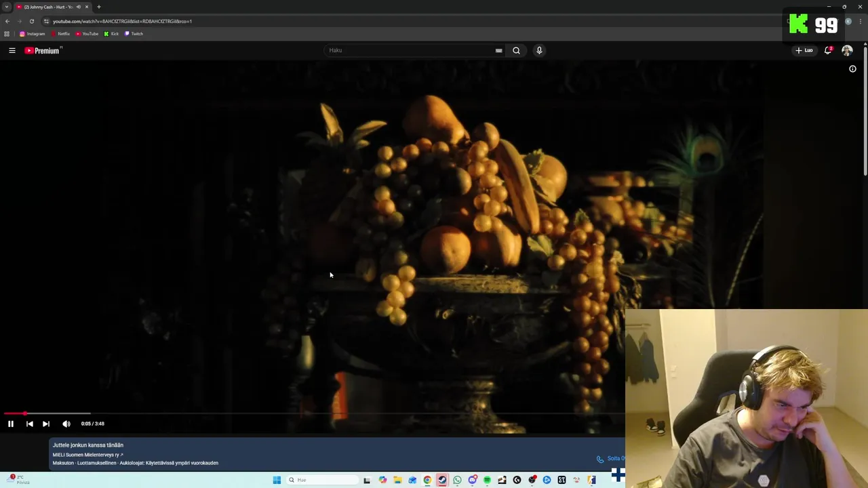The image size is (868, 488).
Task: Click the youtube.com address bar URL
Action: click(122, 21)
